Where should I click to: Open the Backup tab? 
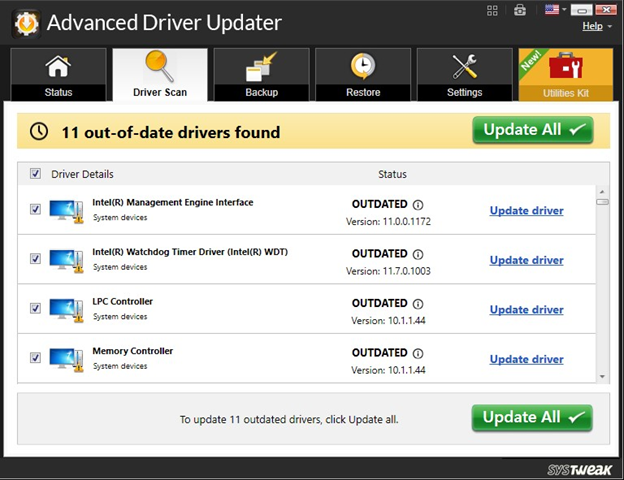click(x=261, y=75)
